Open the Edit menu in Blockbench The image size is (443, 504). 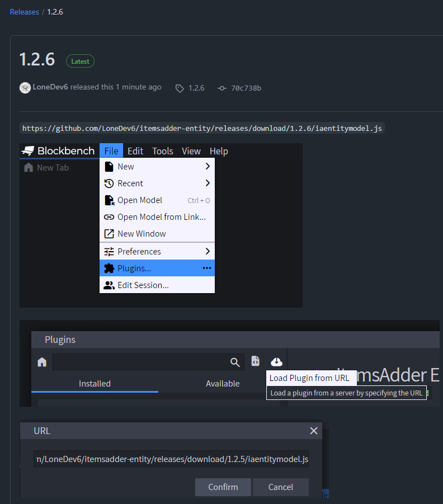135,151
